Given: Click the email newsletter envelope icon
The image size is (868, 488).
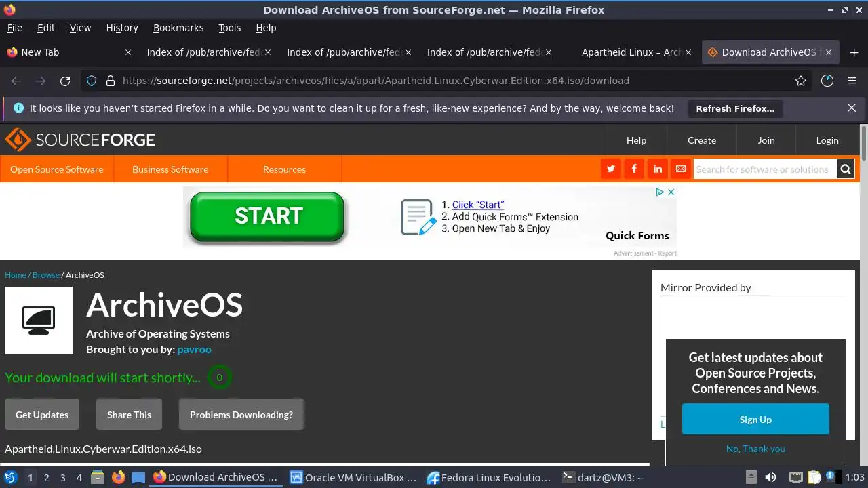Looking at the screenshot, I should click(680, 169).
